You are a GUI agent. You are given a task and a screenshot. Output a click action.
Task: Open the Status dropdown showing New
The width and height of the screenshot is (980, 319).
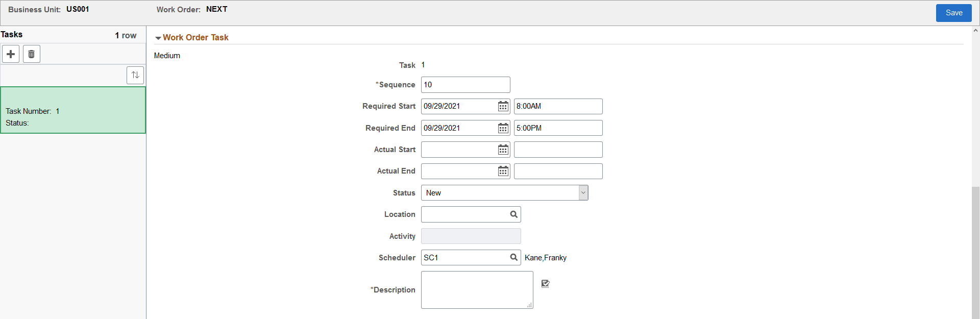tap(505, 193)
